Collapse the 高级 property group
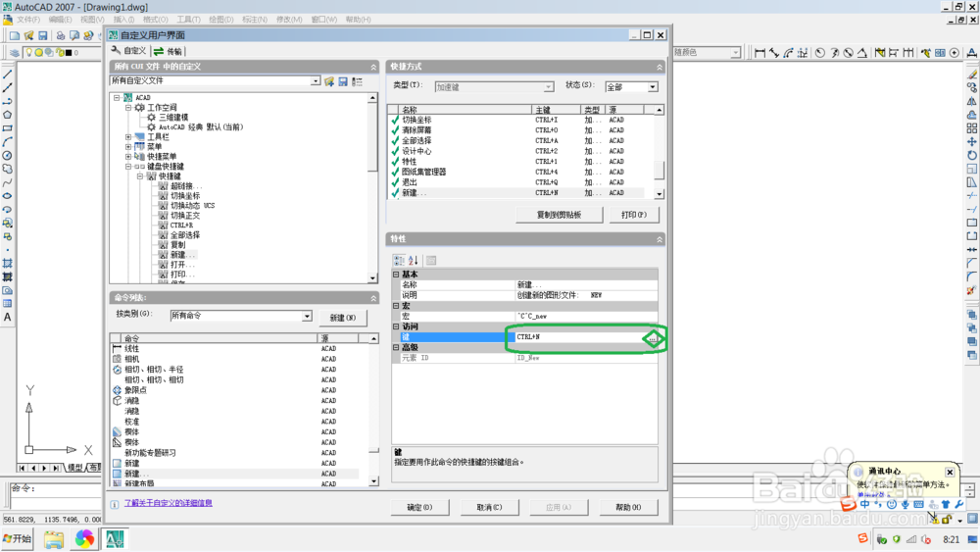 pyautogui.click(x=396, y=347)
